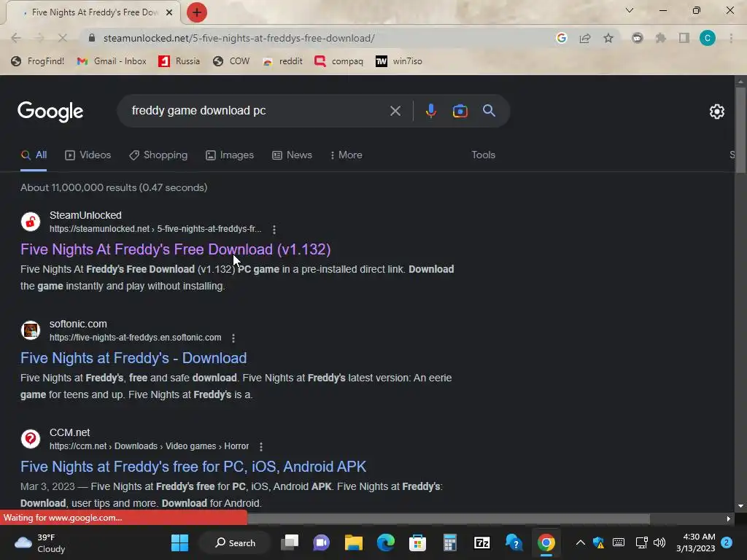This screenshot has width=747, height=560.
Task: Open options for the CCM.net result
Action: 260,447
